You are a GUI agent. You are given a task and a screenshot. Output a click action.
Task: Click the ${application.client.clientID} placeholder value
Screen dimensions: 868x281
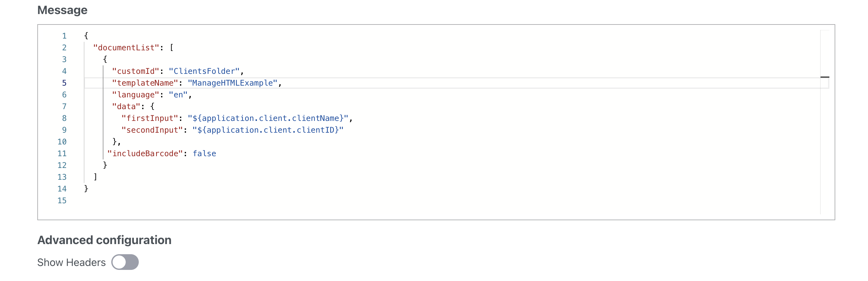268,130
